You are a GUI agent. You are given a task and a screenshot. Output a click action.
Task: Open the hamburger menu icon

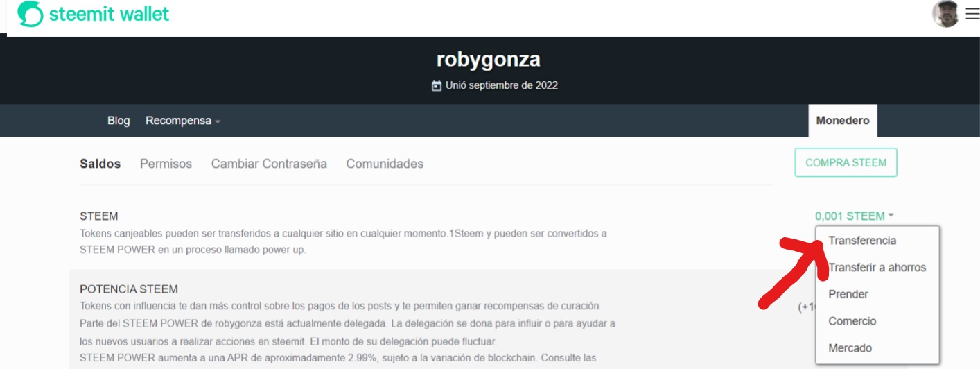972,14
